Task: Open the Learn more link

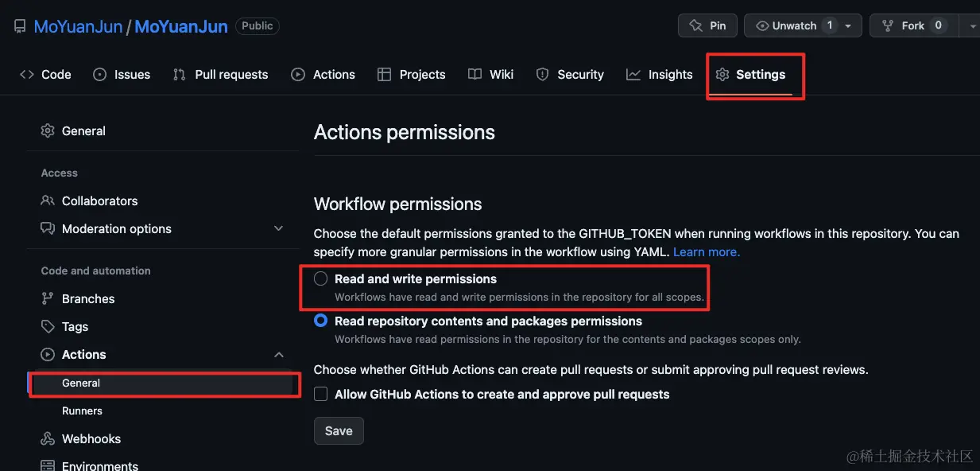Action: tap(706, 252)
